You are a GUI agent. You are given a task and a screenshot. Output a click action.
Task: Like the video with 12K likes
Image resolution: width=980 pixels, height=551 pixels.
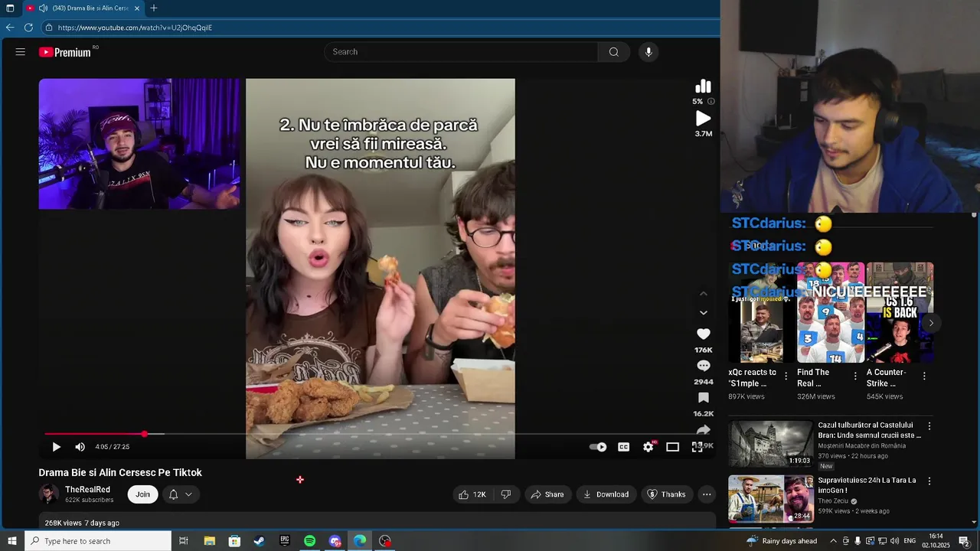click(x=472, y=494)
